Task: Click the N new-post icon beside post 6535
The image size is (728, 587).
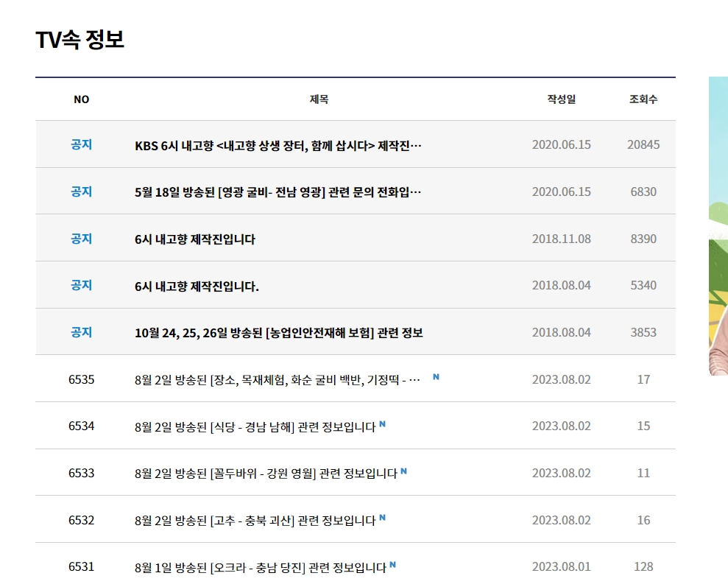Action: tap(437, 376)
